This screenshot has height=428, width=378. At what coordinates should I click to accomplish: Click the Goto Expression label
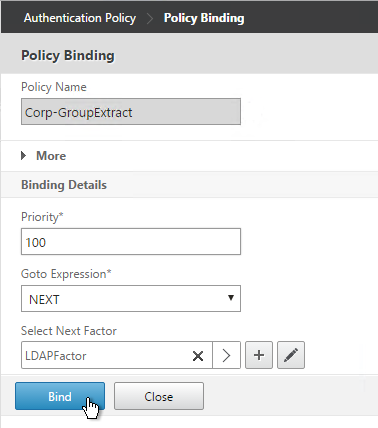[x=66, y=274]
